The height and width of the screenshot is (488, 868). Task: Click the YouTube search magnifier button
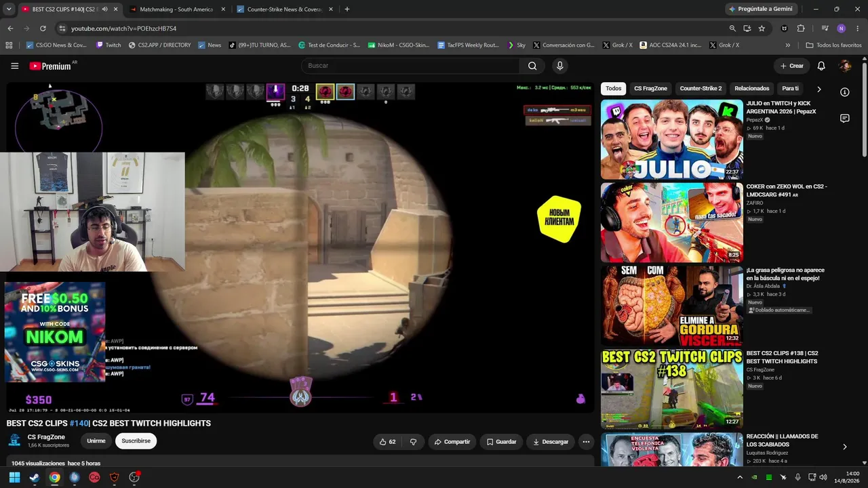[532, 66]
